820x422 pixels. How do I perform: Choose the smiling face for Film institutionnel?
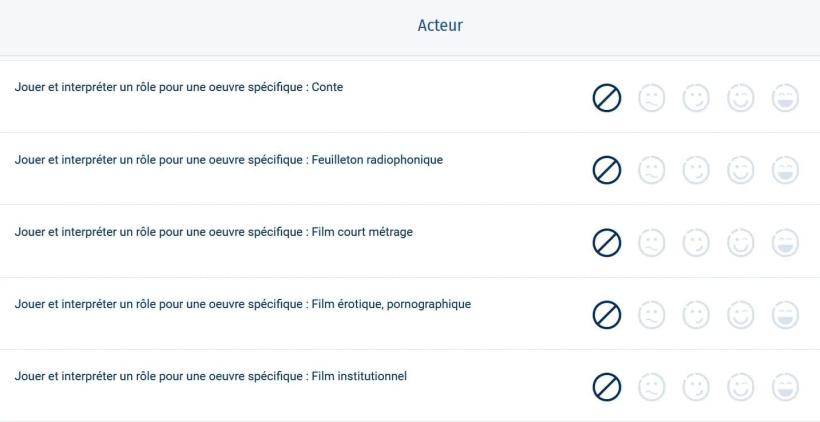pyautogui.click(x=741, y=387)
